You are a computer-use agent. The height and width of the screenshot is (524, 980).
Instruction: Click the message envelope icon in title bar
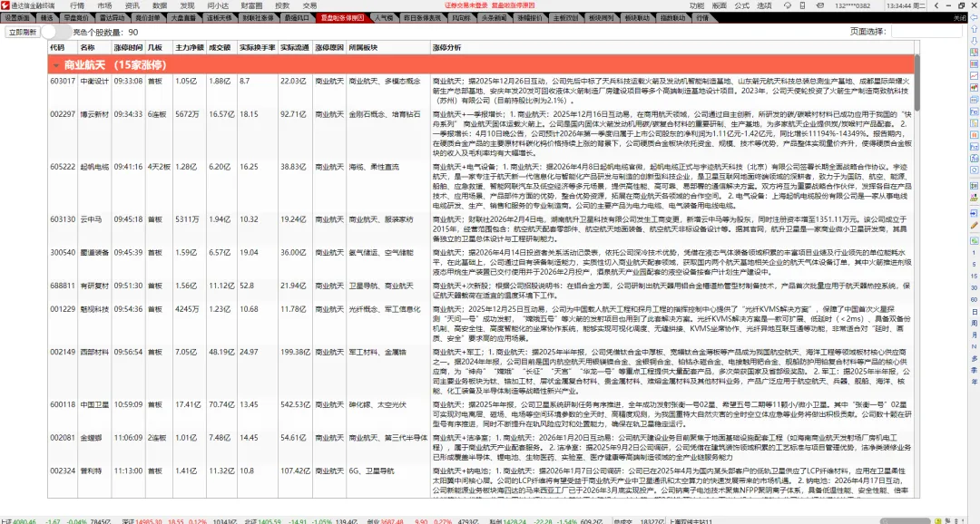tap(819, 5)
